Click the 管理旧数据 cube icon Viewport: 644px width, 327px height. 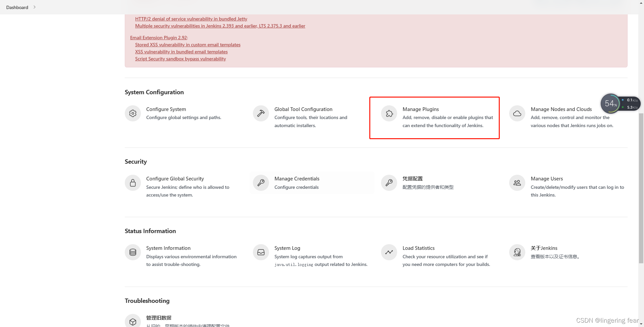click(133, 321)
